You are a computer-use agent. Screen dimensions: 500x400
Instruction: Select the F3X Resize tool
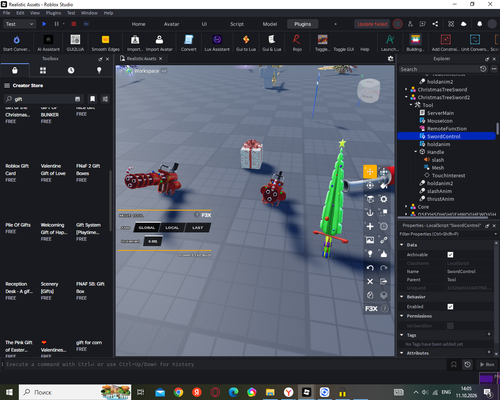pyautogui.click(x=384, y=172)
